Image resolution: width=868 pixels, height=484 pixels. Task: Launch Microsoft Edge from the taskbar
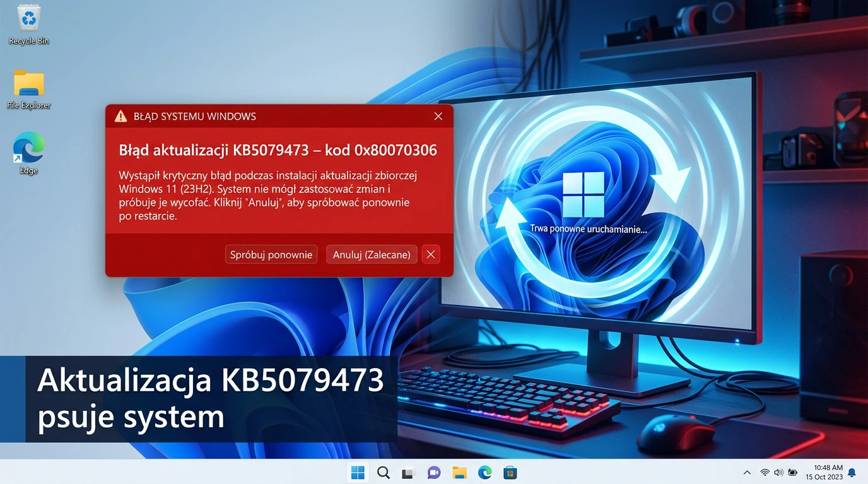484,472
